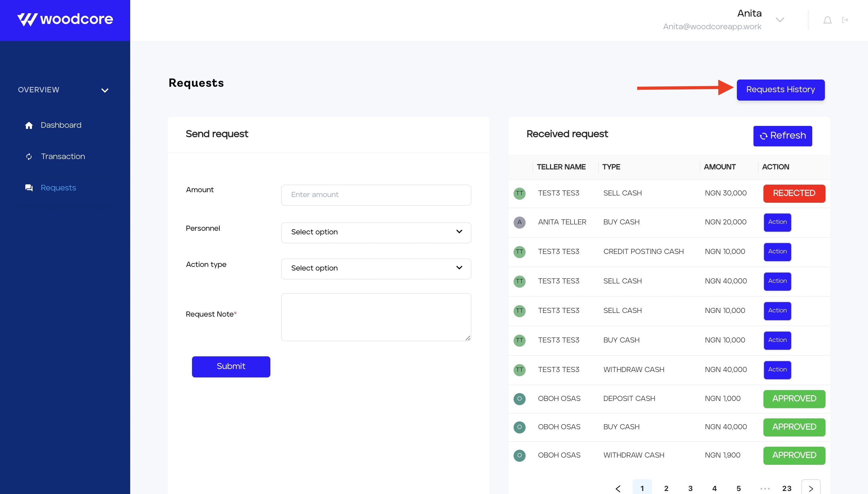The height and width of the screenshot is (494, 868).
Task: Go to previous page of requests
Action: coord(618,488)
